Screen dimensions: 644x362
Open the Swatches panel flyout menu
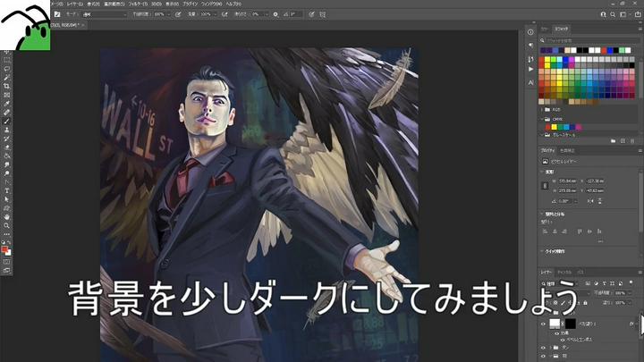640,29
